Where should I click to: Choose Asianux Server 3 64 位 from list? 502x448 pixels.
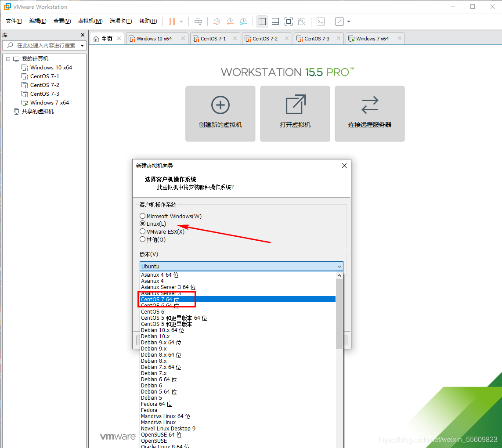point(238,287)
